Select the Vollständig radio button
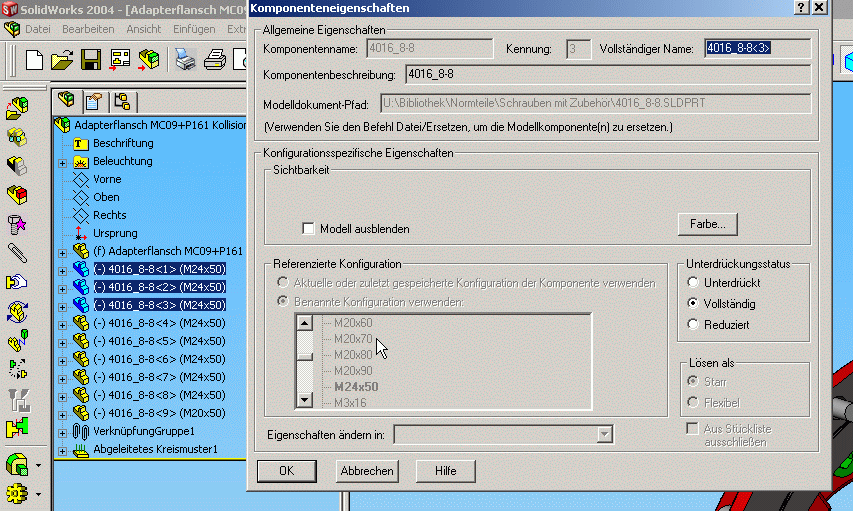853x511 pixels. (x=693, y=303)
